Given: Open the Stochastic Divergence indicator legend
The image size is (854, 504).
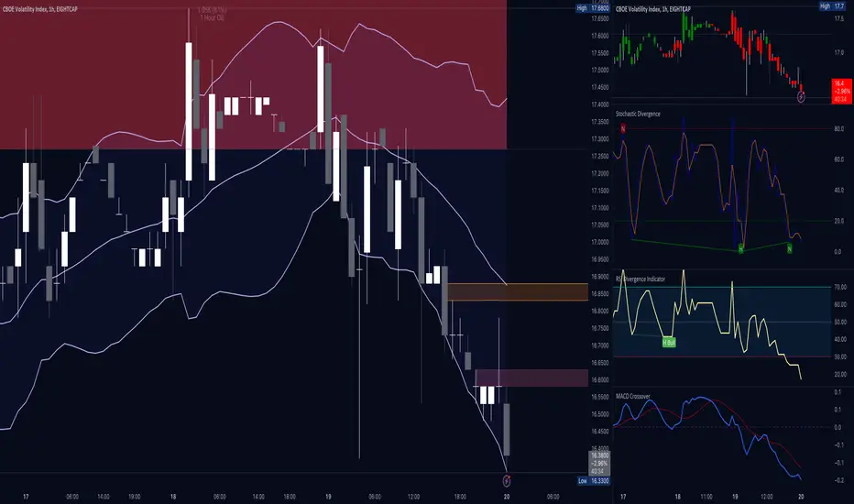Looking at the screenshot, I should [x=638, y=114].
